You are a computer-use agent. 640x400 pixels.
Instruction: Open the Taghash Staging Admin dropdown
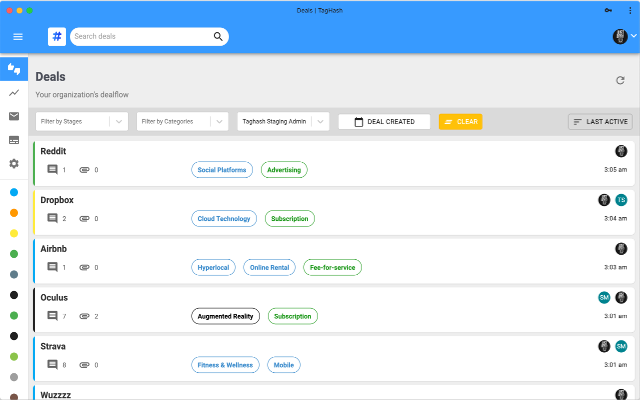pyautogui.click(x=283, y=122)
